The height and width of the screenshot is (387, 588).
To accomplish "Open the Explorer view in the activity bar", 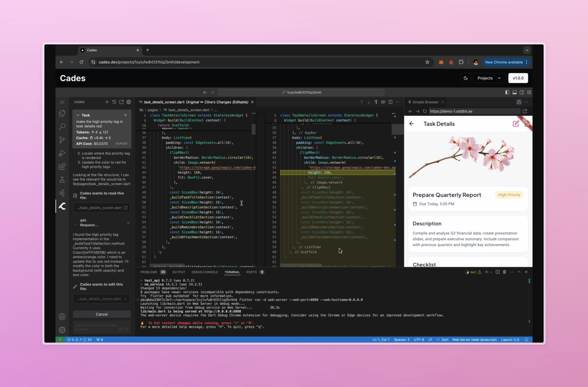I will [x=62, y=113].
